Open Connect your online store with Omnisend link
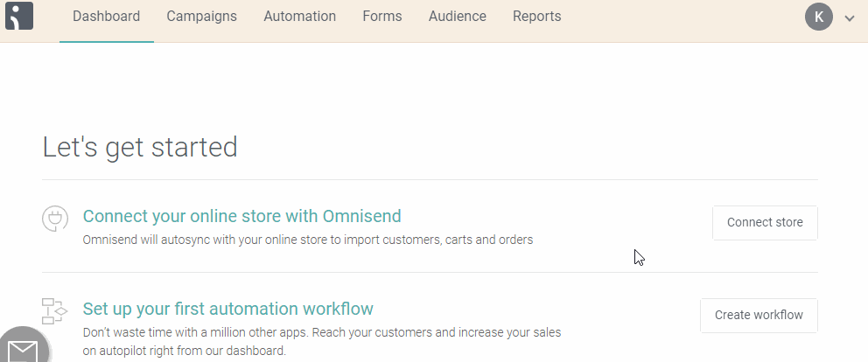The image size is (868, 362). point(241,216)
